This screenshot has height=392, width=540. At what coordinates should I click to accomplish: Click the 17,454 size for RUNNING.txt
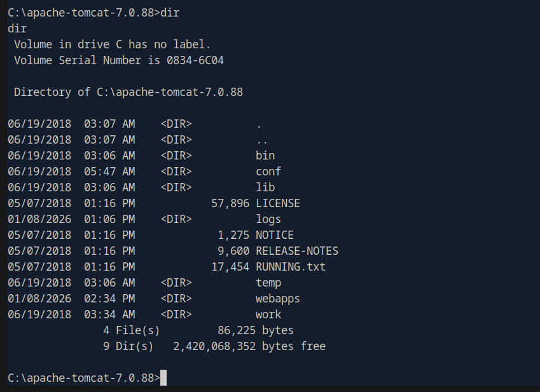[230, 267]
